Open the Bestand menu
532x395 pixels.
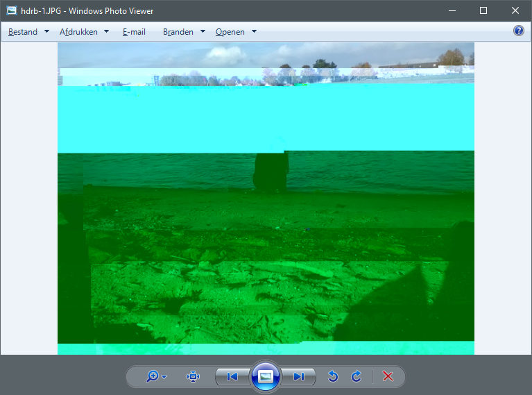point(23,32)
